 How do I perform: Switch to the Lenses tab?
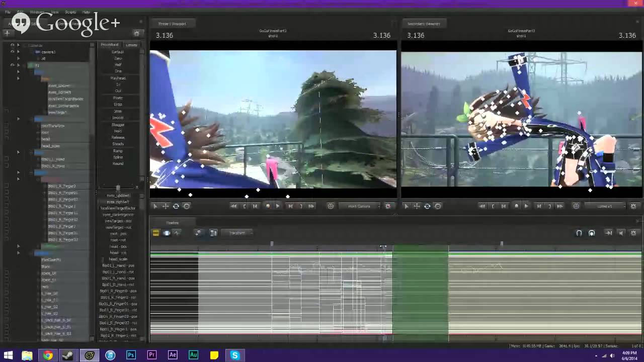pyautogui.click(x=131, y=45)
